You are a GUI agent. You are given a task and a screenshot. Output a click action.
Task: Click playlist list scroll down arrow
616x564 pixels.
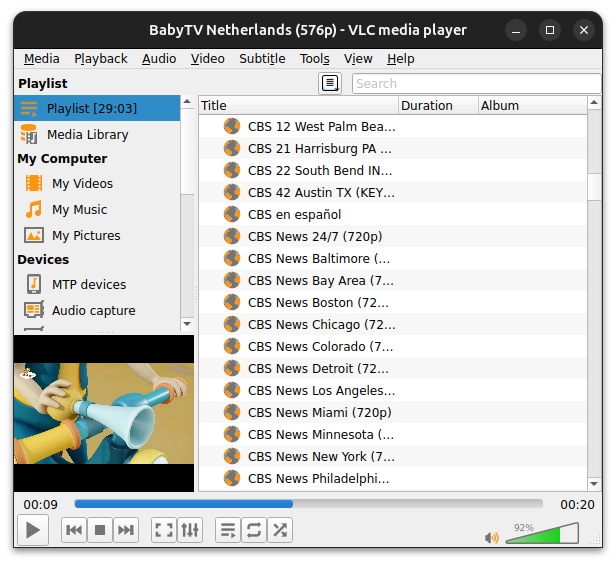tap(594, 484)
